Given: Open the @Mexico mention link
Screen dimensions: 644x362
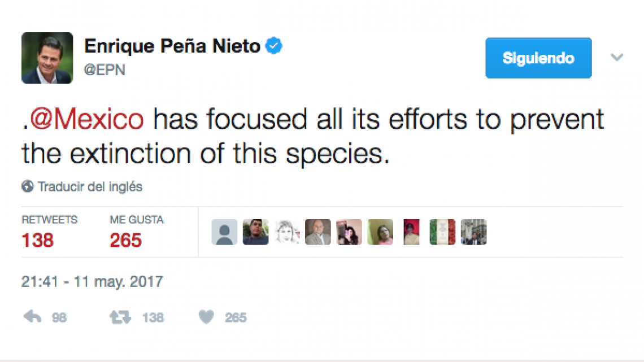Looking at the screenshot, I should click(82, 119).
